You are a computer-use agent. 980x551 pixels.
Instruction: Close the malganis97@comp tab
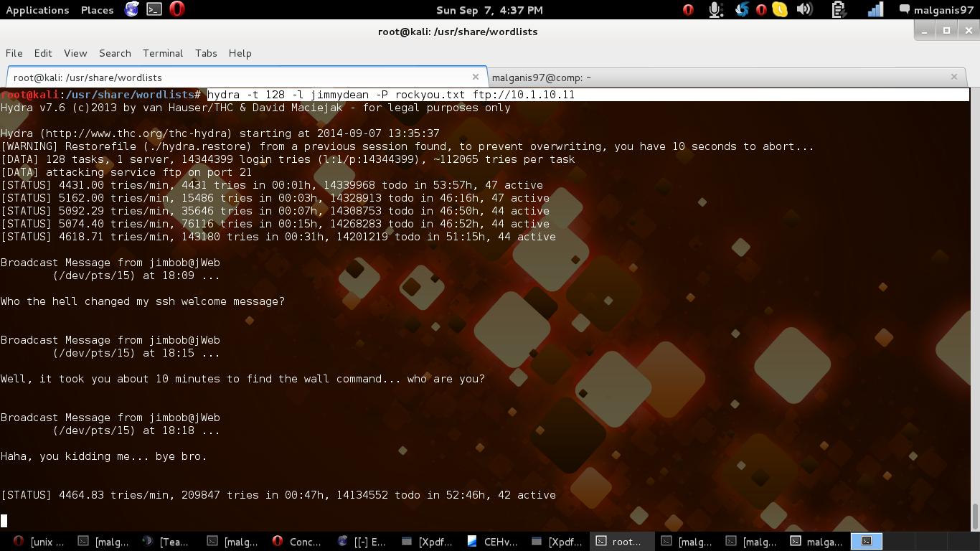[x=954, y=77]
